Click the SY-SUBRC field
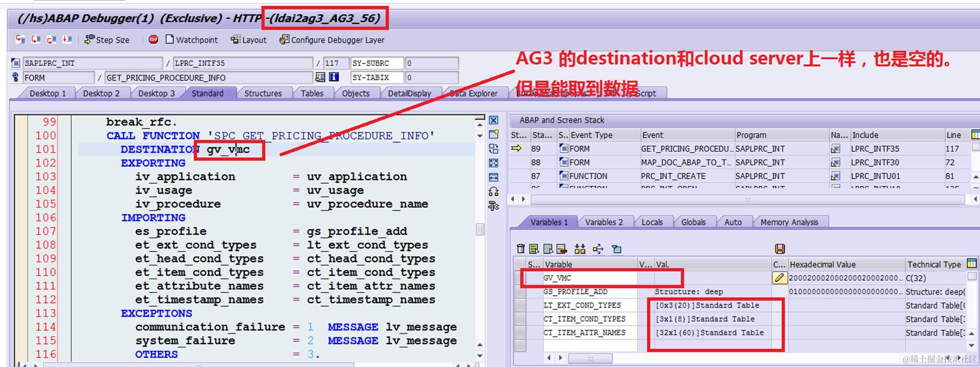This screenshot has width=980, height=367. (377, 63)
